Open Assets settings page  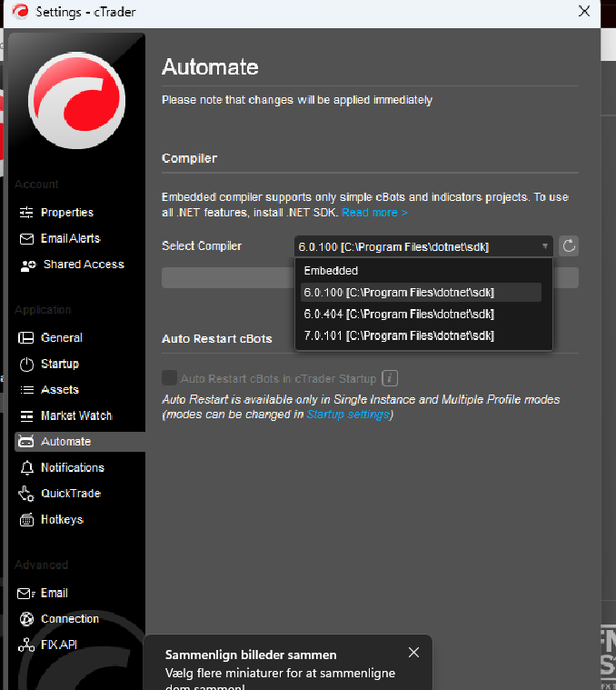tap(60, 390)
